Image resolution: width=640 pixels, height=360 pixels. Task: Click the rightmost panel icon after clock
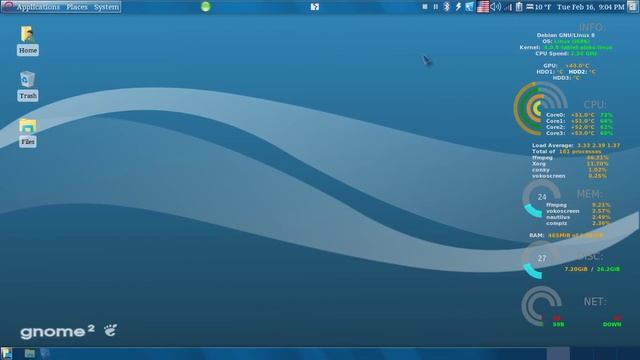(632, 7)
